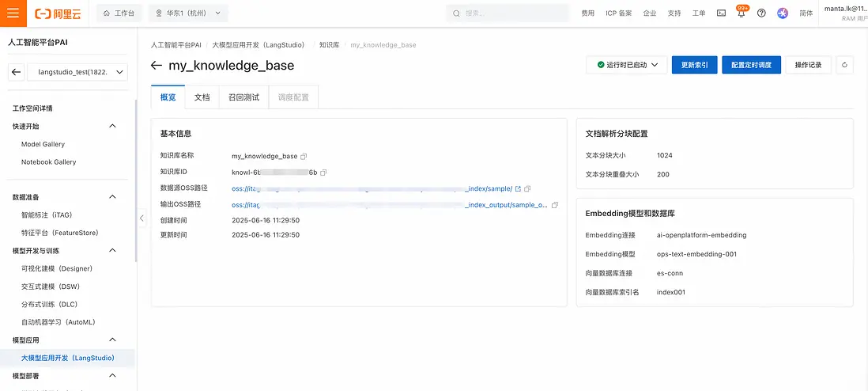Open the manta.lk account menu
The width and height of the screenshot is (868, 391).
[x=845, y=13]
